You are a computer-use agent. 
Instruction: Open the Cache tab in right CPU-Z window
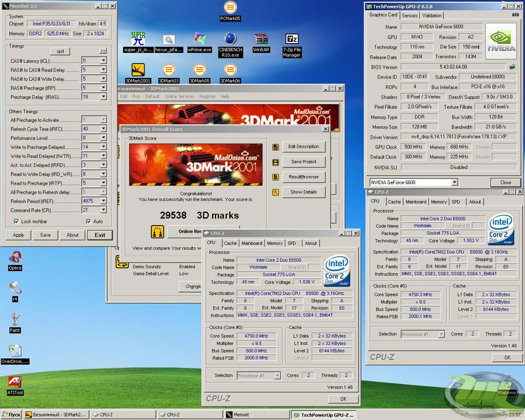click(x=394, y=202)
